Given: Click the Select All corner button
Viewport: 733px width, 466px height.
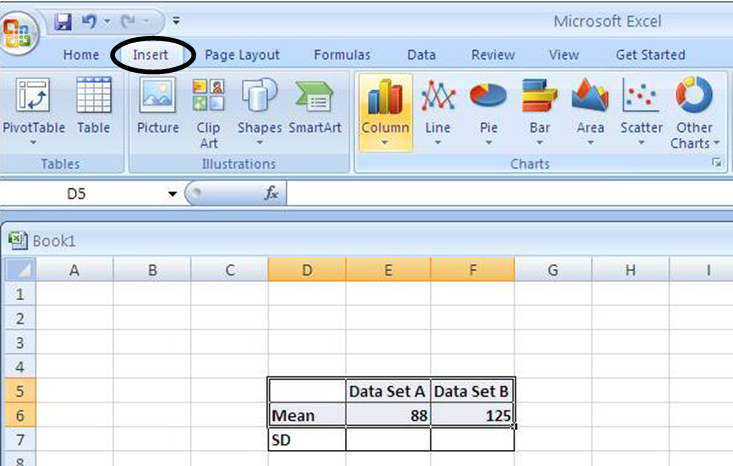Looking at the screenshot, I should 19,269.
